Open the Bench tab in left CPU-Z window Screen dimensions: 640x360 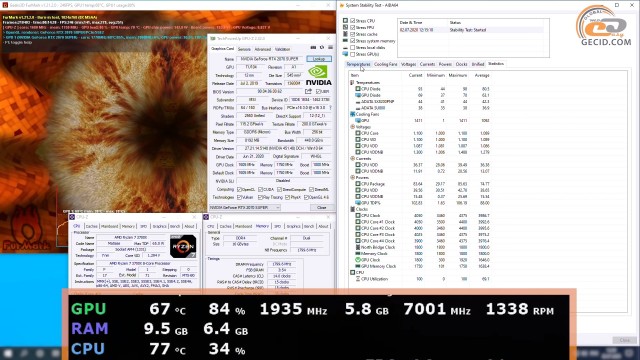tap(175, 226)
